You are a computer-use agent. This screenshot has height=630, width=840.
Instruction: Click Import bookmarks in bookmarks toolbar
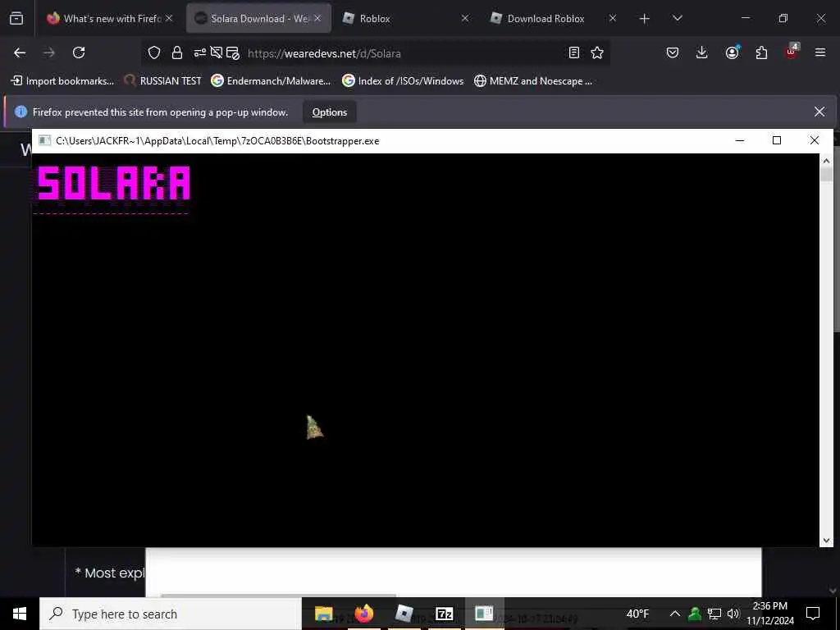(62, 81)
